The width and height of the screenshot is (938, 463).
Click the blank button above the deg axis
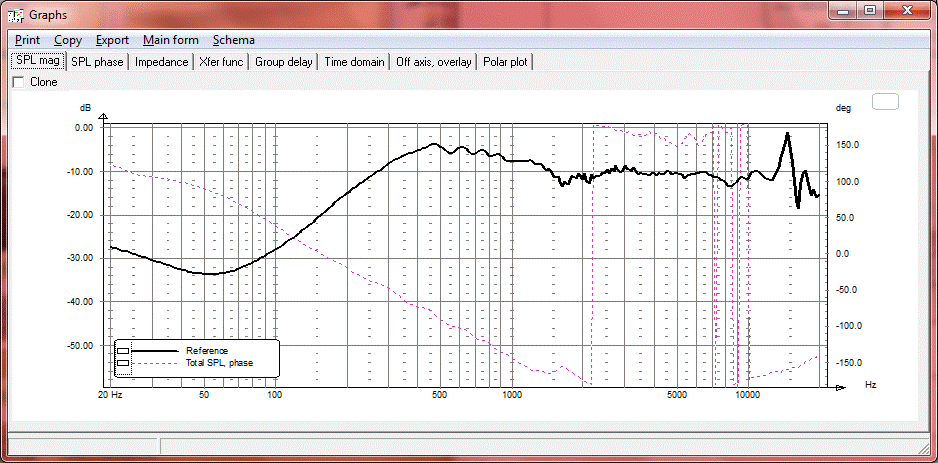click(x=885, y=102)
